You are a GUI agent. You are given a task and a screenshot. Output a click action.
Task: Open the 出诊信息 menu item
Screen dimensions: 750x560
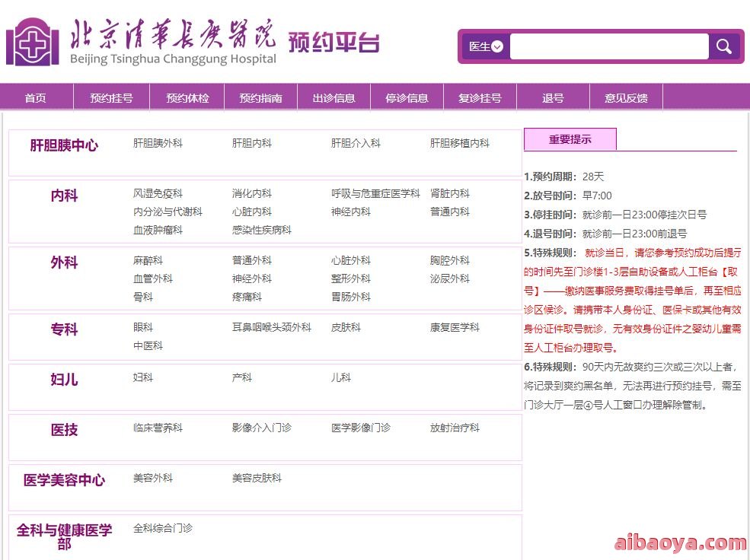coord(334,98)
